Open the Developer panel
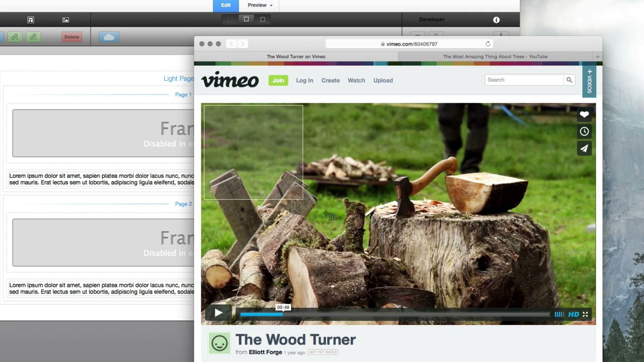644x362 pixels. pyautogui.click(x=432, y=20)
